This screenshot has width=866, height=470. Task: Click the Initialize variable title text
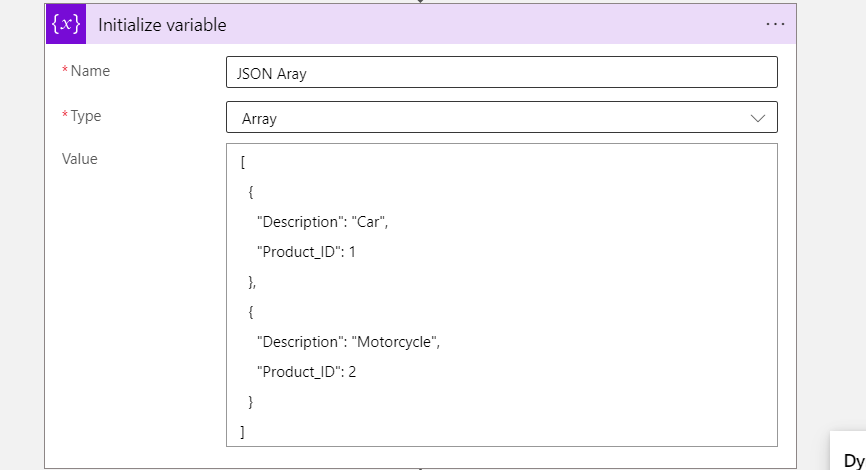click(162, 25)
